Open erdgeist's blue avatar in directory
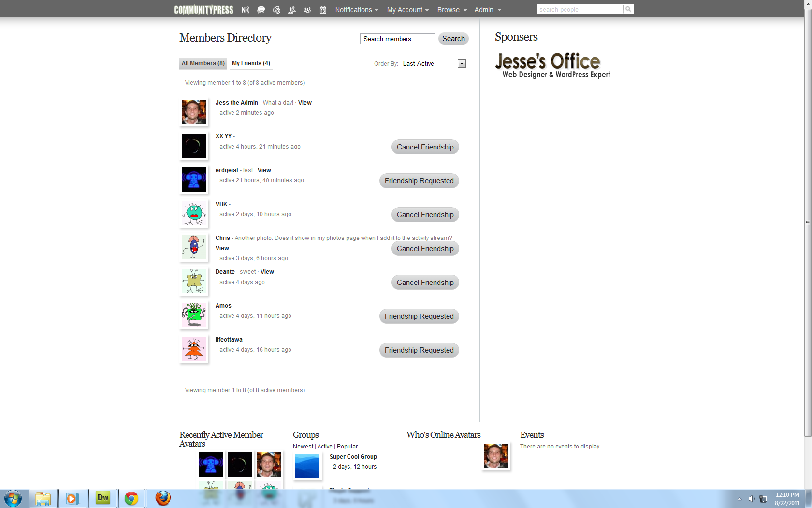The height and width of the screenshot is (508, 812). coord(194,179)
